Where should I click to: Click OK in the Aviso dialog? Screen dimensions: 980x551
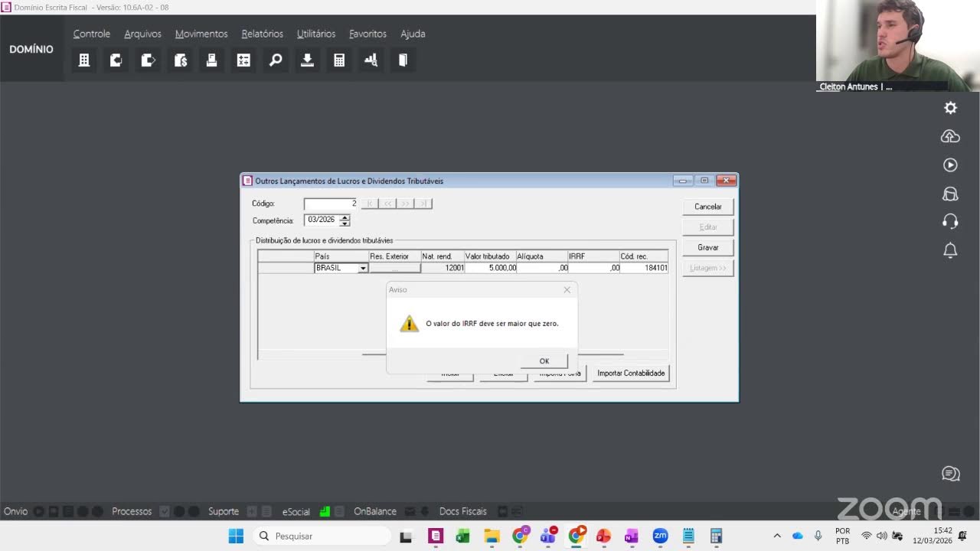coord(544,361)
